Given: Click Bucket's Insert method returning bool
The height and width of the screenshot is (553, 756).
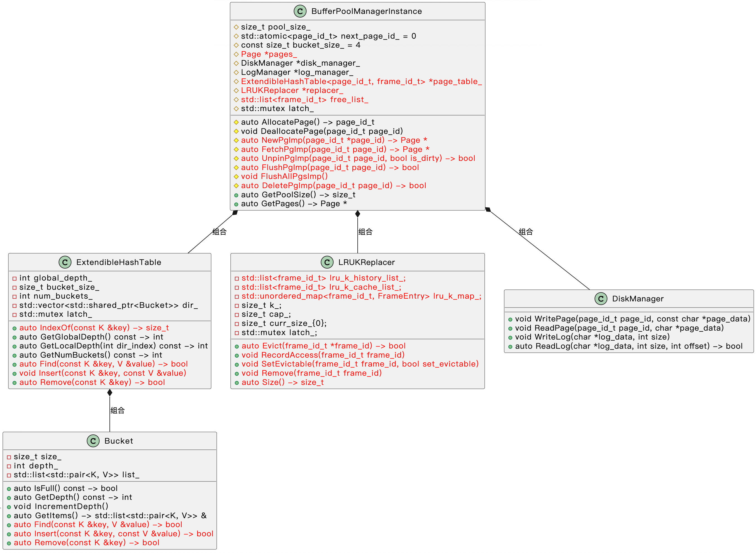Looking at the screenshot, I should pos(113,534).
